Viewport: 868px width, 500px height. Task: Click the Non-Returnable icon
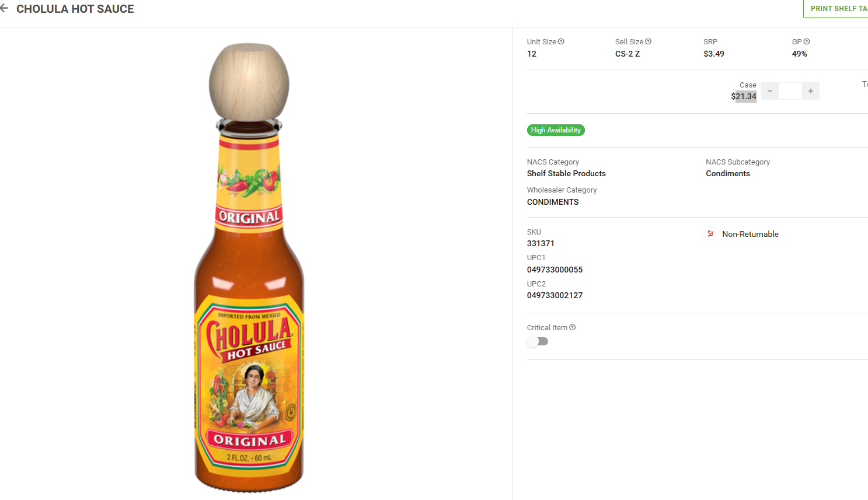pyautogui.click(x=710, y=233)
